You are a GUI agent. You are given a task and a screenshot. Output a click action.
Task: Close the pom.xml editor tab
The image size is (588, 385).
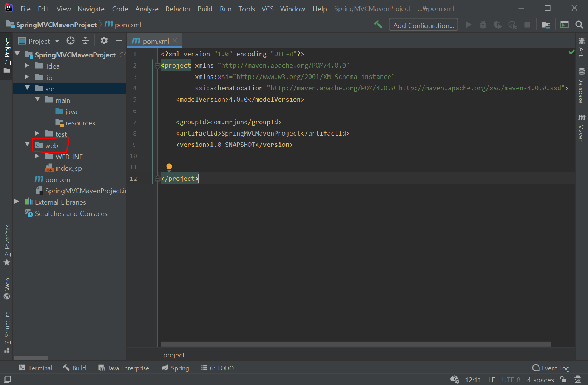click(x=175, y=40)
